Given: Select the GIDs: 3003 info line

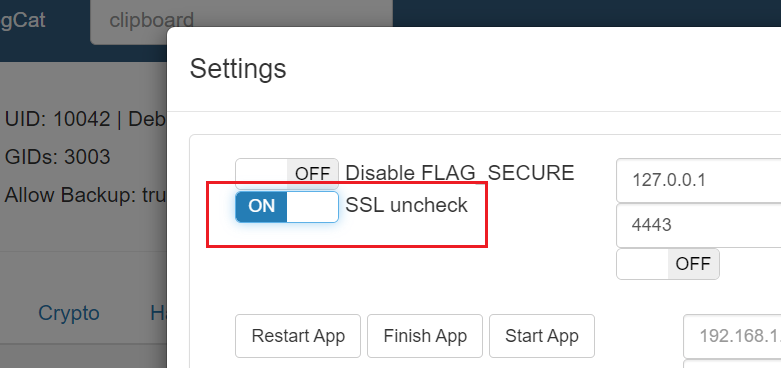Looking at the screenshot, I should [x=57, y=157].
